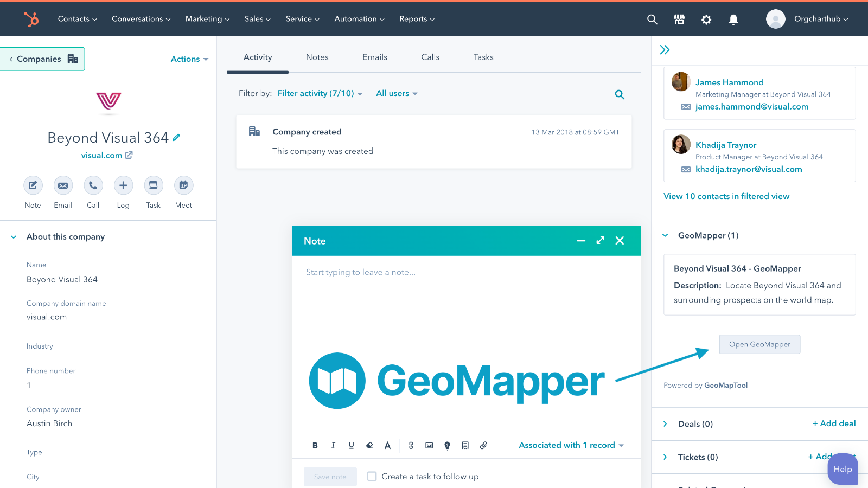Open the insert link icon in the note editor
Image resolution: width=868 pixels, height=488 pixels.
[411, 445]
